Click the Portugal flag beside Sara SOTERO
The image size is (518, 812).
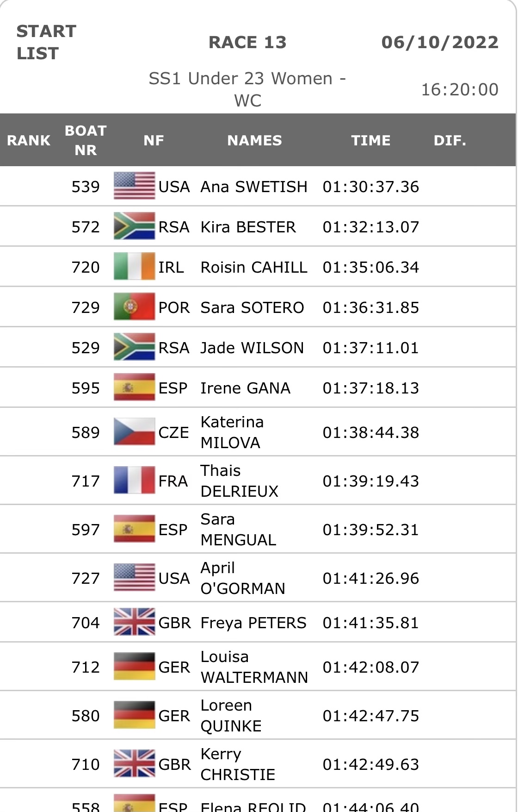134,307
